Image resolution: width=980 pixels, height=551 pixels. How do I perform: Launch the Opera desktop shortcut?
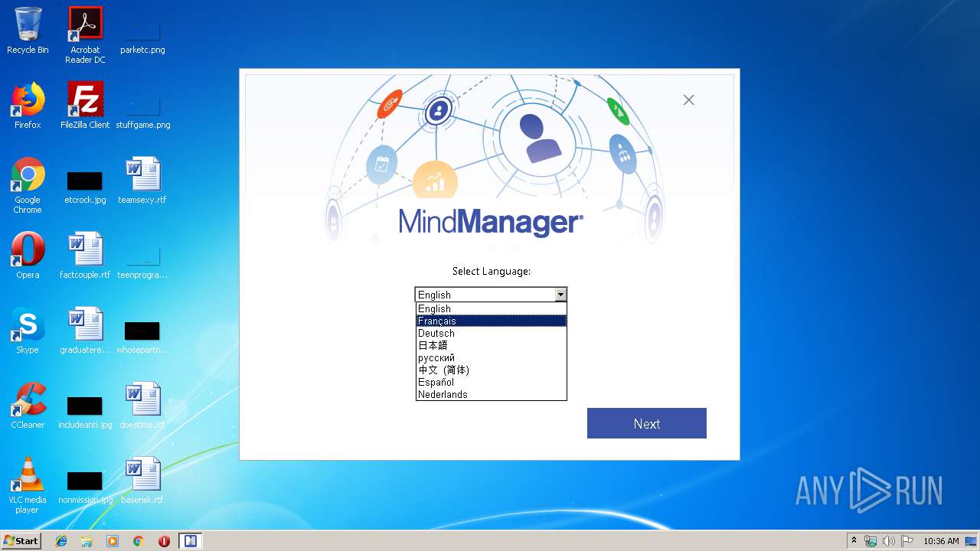click(x=28, y=256)
